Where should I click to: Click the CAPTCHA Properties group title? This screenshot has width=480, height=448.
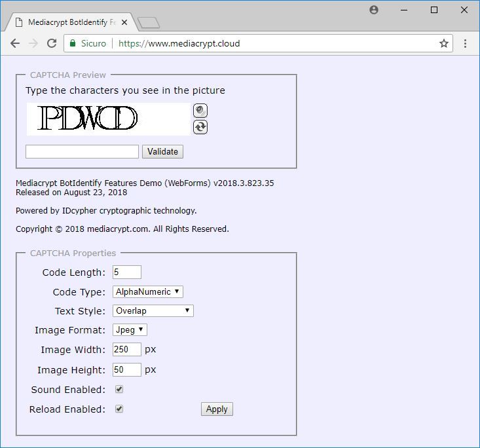[73, 253]
